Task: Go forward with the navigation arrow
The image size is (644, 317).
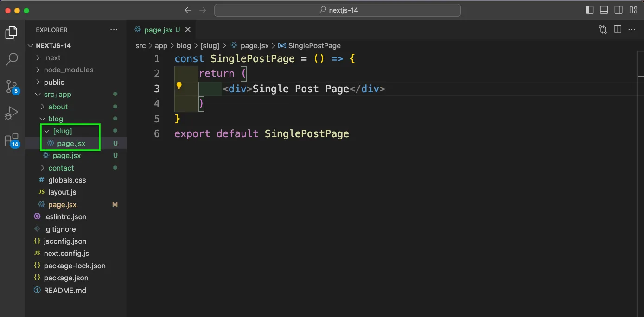Action: pos(203,10)
